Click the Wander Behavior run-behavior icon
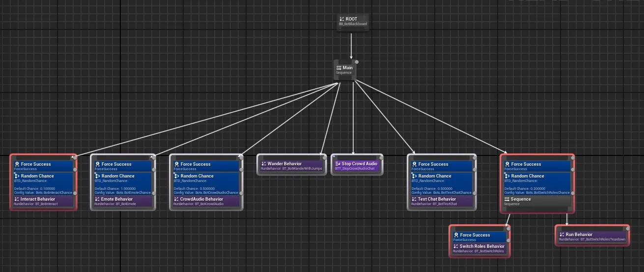Viewport: 644px width, 272px height. click(x=264, y=164)
